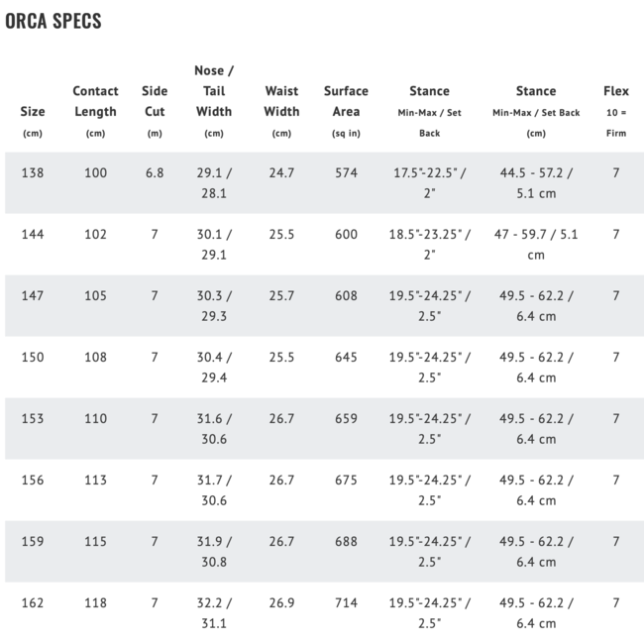Click the ORCA SPECS title heading
Image resolution: width=644 pixels, height=644 pixels.
coord(54,21)
